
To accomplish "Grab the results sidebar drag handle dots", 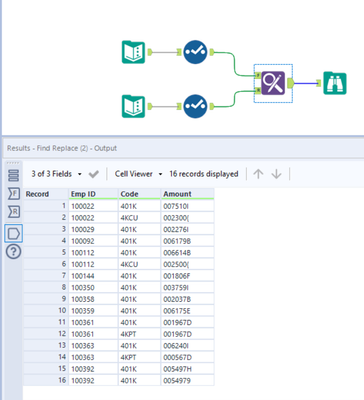I will pyautogui.click(x=13, y=163).
